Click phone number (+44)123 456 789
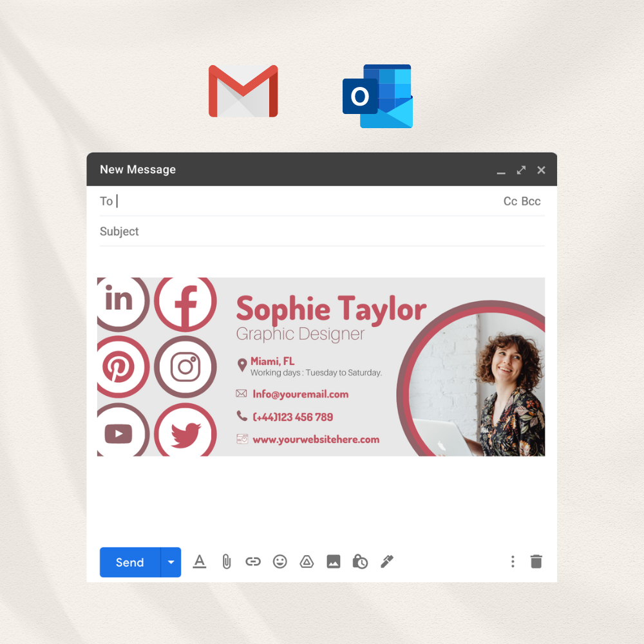Image resolution: width=644 pixels, height=644 pixels. click(x=293, y=417)
